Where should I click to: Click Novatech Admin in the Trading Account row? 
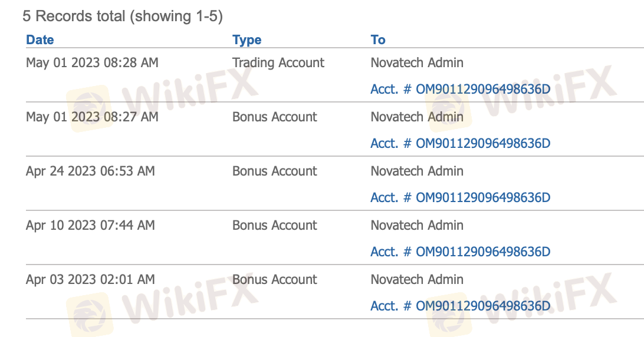[x=417, y=62]
